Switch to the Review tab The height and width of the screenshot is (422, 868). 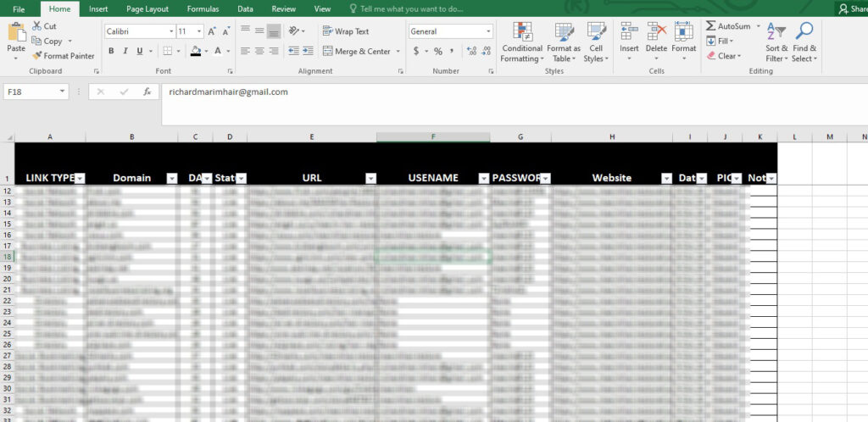283,8
